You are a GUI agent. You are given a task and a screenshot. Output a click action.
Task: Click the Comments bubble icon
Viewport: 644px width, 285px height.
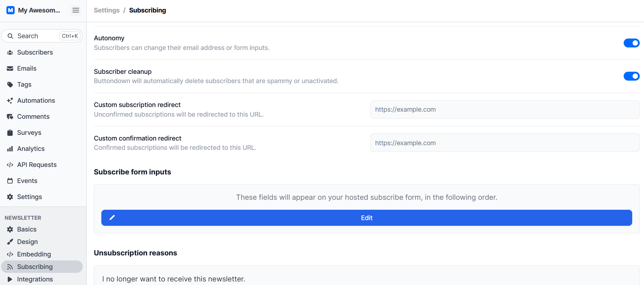[x=10, y=117]
